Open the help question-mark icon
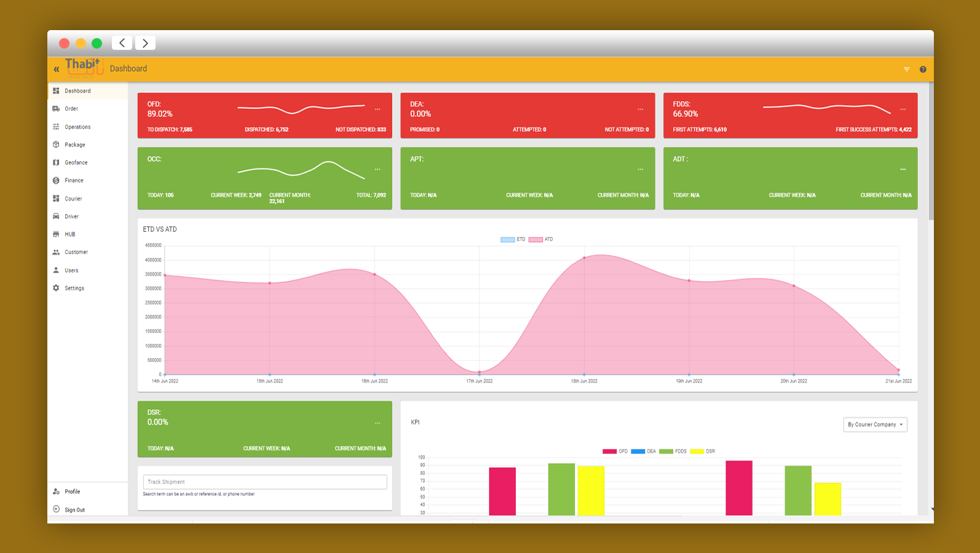This screenshot has height=553, width=980. point(922,70)
